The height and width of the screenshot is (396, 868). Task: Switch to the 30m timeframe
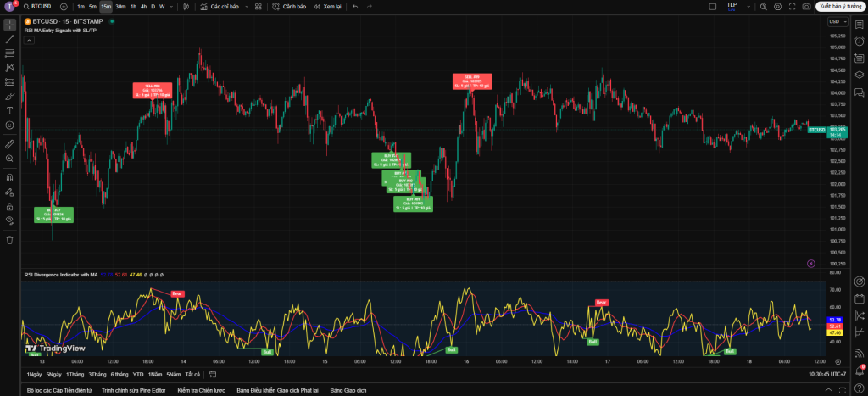coord(120,7)
